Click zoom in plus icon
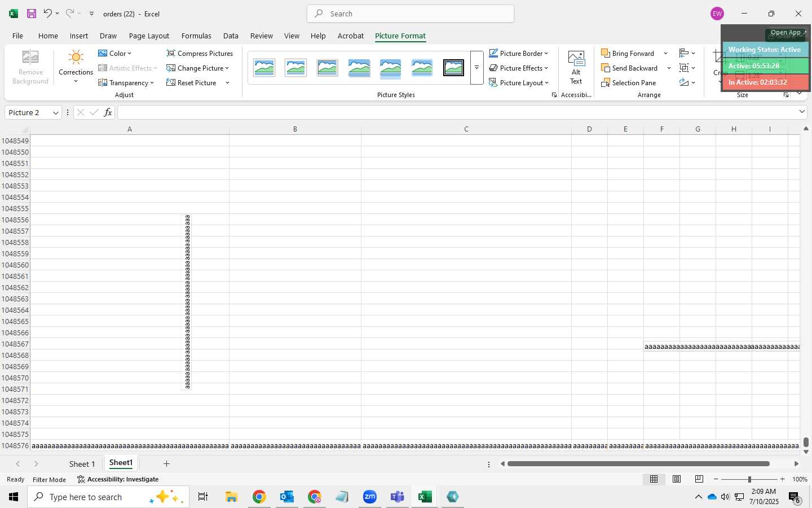Viewport: 812px width, 508px height. (782, 479)
